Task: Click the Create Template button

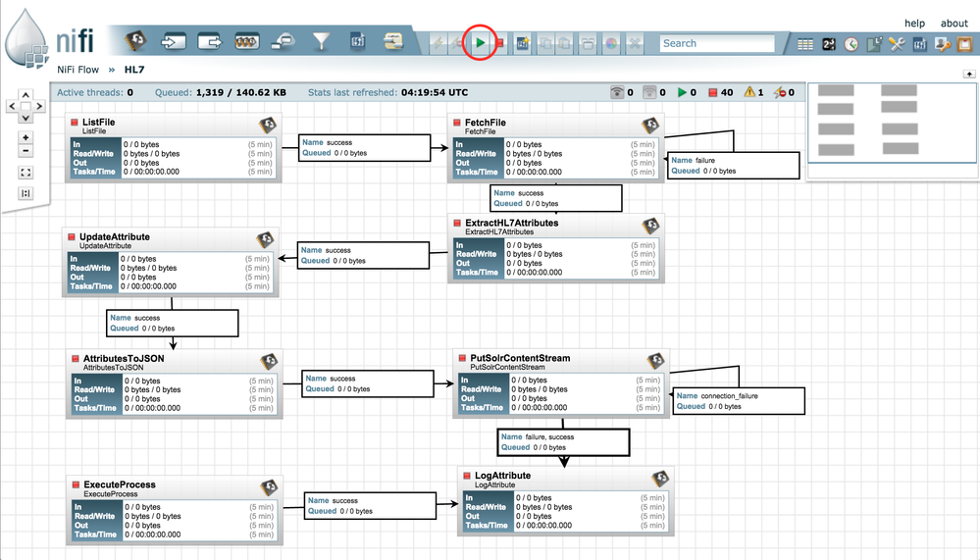Action: click(523, 43)
